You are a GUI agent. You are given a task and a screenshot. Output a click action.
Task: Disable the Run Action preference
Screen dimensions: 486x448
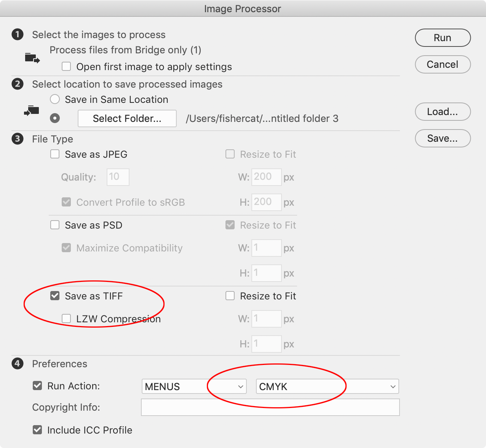[37, 386]
